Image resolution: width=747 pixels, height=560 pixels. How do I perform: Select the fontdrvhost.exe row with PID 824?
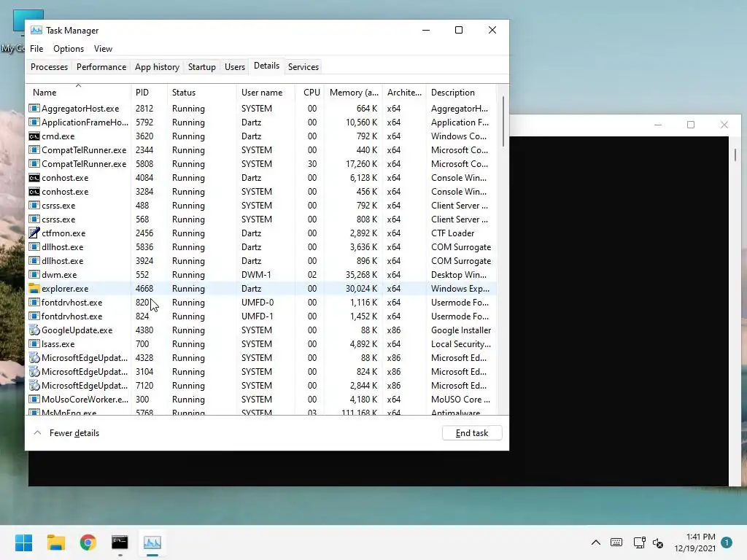click(262, 316)
